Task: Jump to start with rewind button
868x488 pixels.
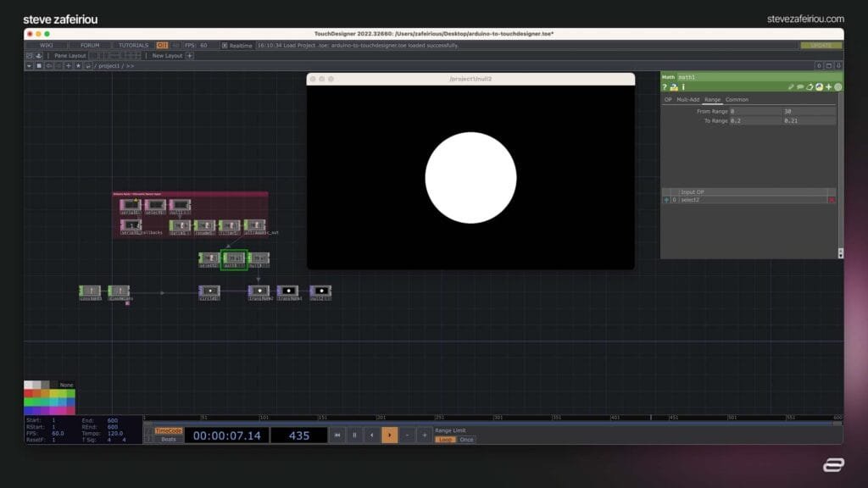Action: point(337,435)
